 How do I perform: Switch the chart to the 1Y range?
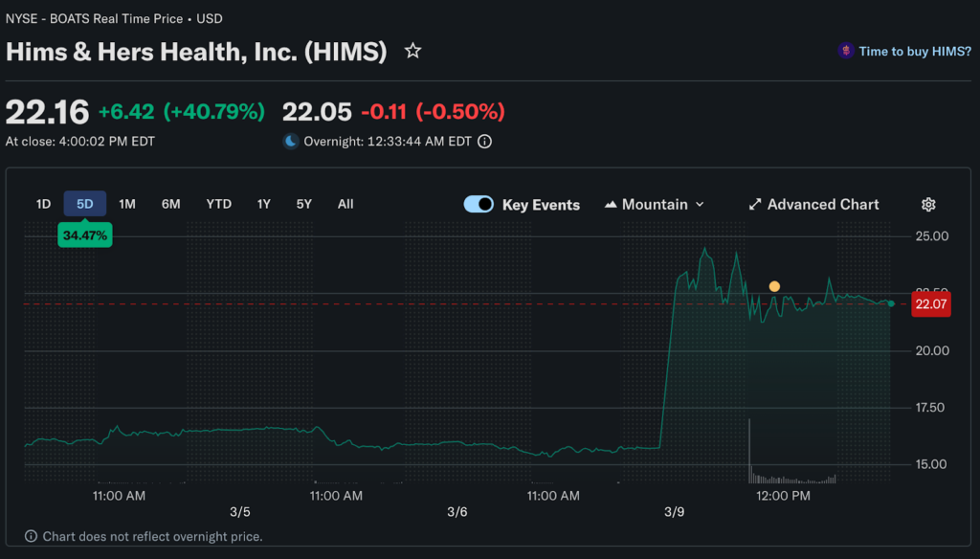(263, 204)
